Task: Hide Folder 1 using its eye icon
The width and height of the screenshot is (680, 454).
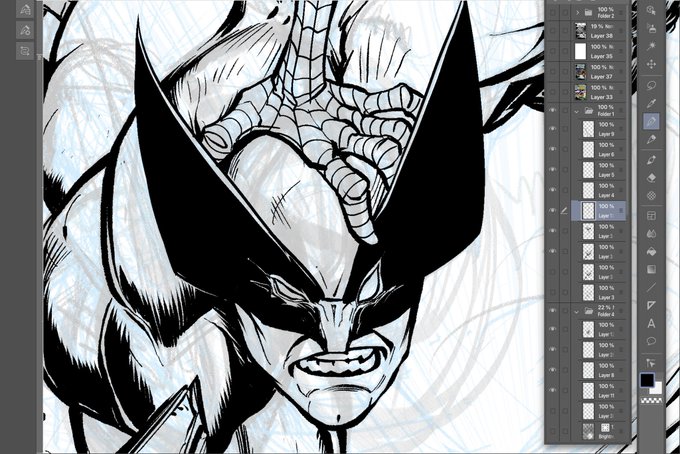Action: (x=552, y=111)
